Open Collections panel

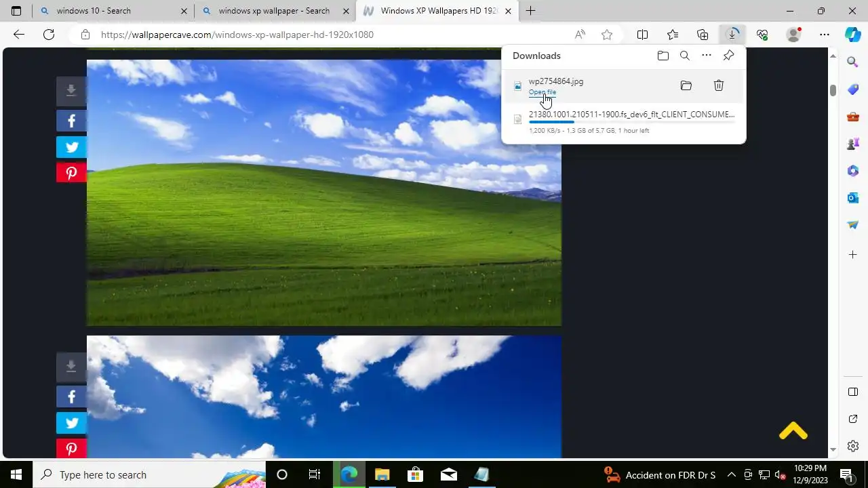703,35
